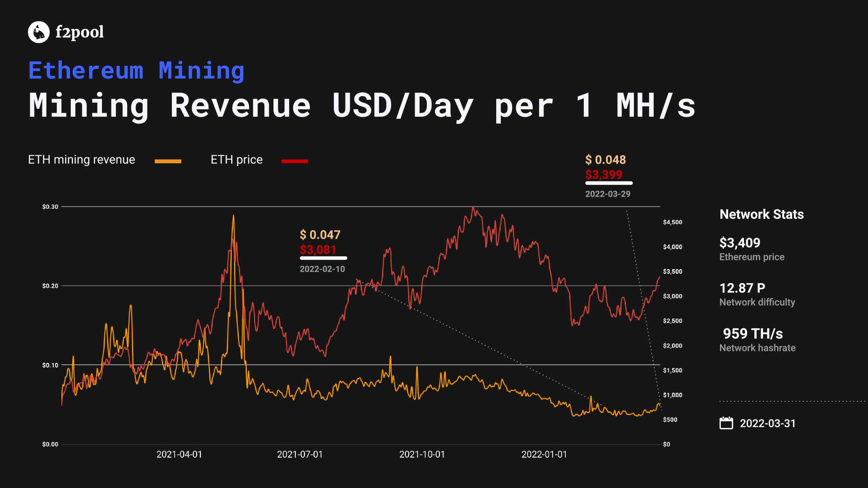Viewport: 868px width, 488px height.
Task: Click the $0 right axis label
Action: [x=666, y=444]
